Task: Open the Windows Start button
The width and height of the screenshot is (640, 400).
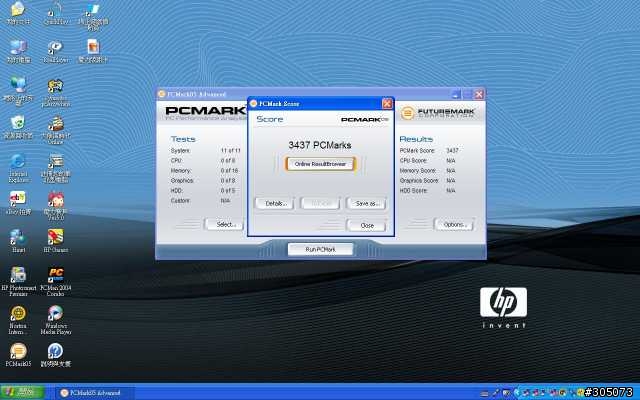Action: pos(22,393)
